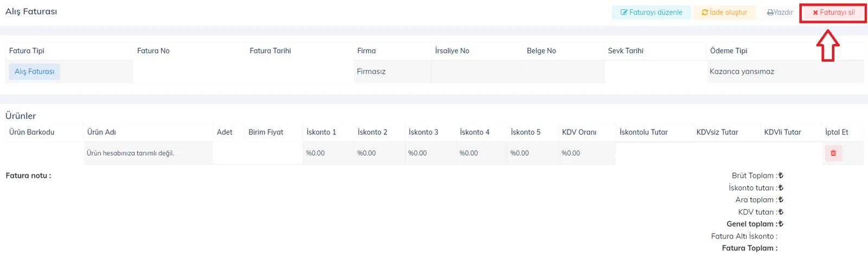
Task: Click the 'Fatura Toplam' line
Action: point(750,248)
